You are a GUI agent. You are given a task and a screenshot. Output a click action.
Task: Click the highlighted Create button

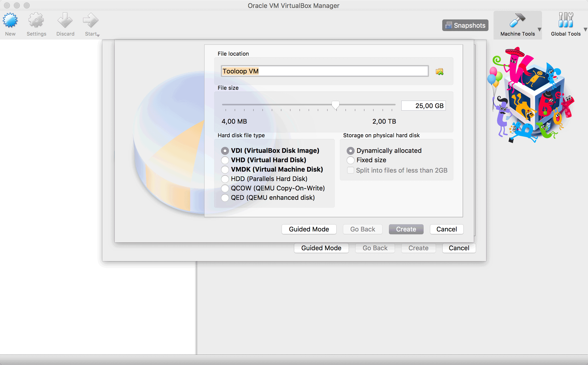pos(406,229)
